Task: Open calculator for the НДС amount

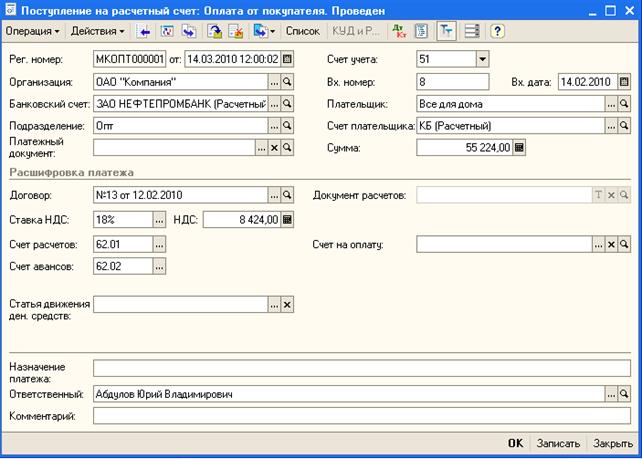Action: 288,219
